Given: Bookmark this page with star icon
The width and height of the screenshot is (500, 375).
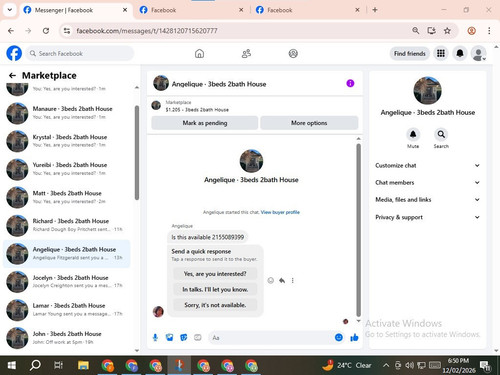Looking at the screenshot, I should (447, 31).
